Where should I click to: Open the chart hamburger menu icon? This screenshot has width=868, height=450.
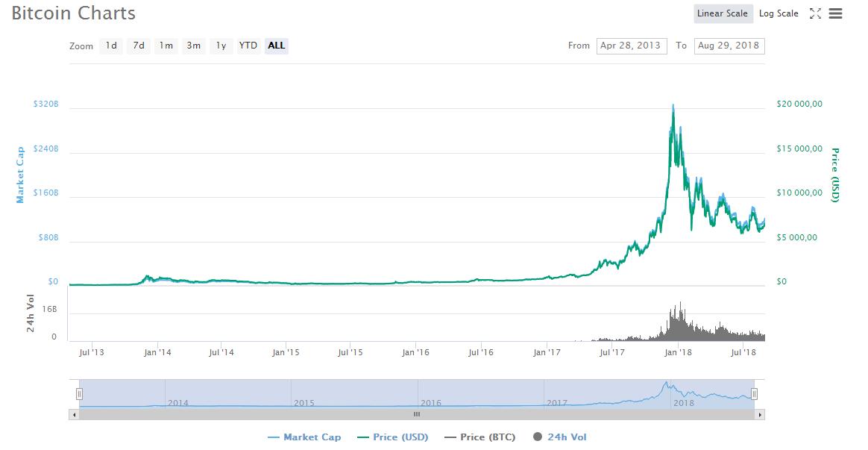point(835,14)
